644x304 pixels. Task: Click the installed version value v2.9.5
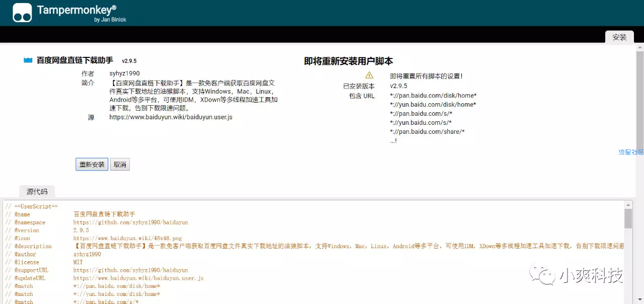point(398,86)
